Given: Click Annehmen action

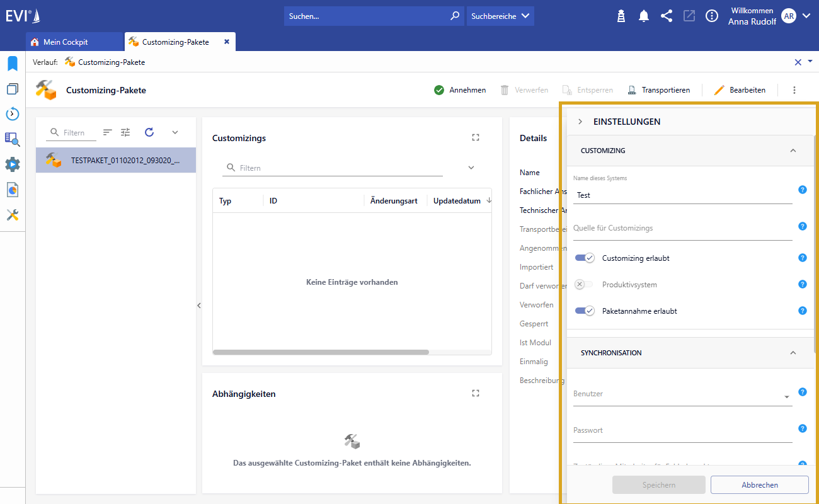Looking at the screenshot, I should [460, 90].
